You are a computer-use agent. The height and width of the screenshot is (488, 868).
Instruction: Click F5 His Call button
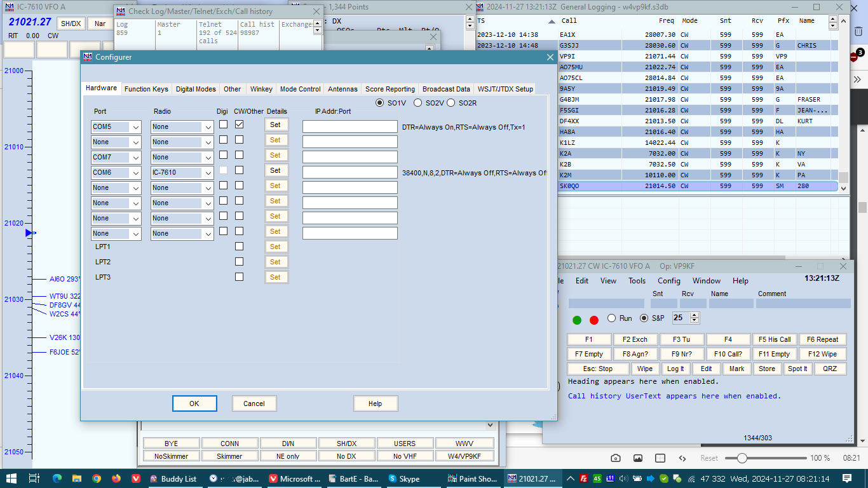(775, 339)
